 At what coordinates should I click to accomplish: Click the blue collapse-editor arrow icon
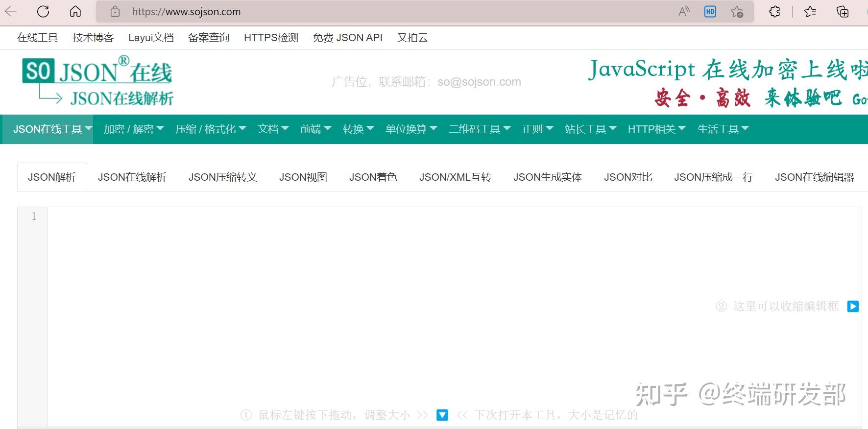(853, 307)
